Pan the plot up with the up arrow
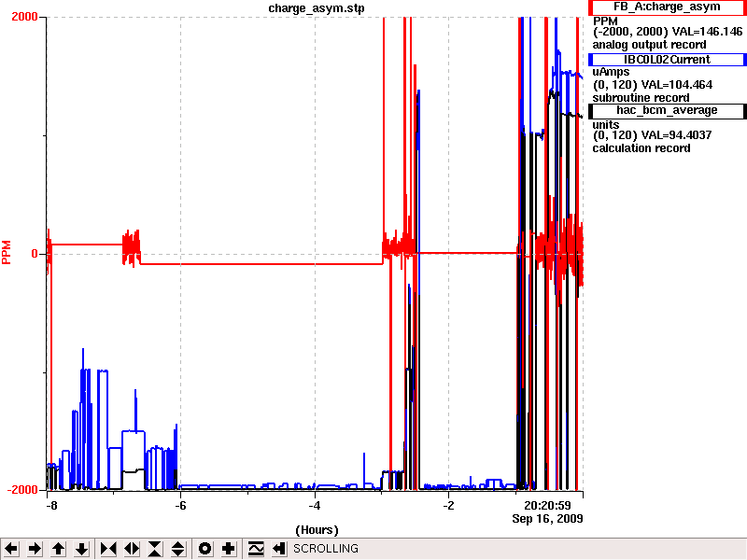The height and width of the screenshot is (560, 747). coord(59,549)
